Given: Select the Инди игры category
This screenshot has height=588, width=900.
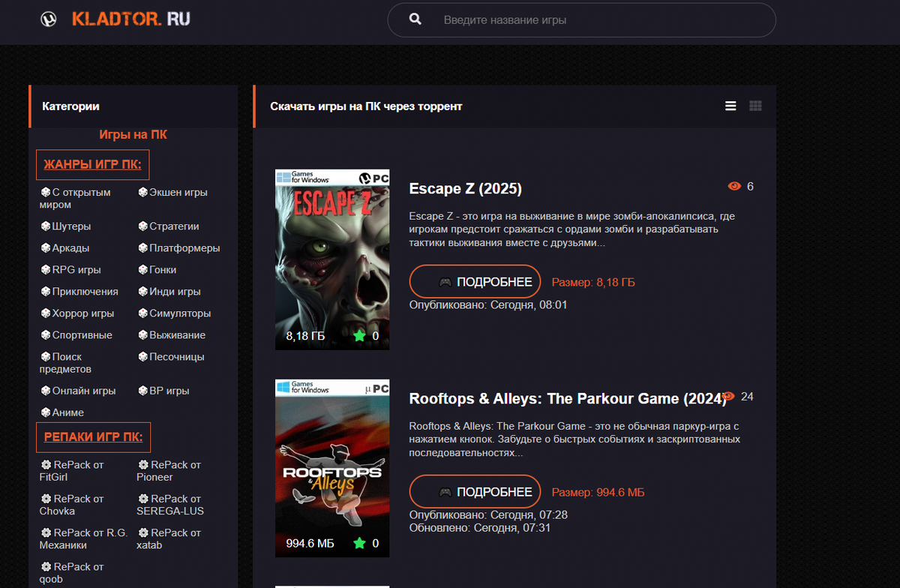Looking at the screenshot, I should click(x=169, y=292).
